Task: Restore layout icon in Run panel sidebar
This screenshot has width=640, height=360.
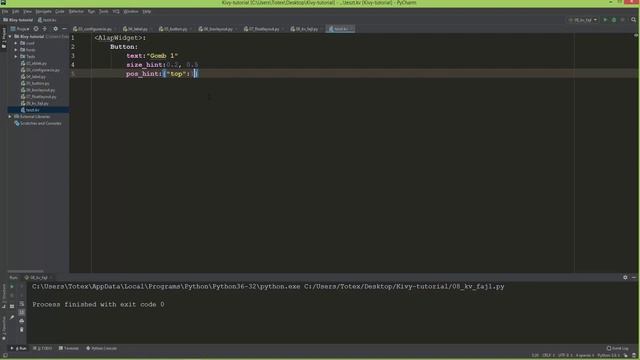Action: pos(12,306)
